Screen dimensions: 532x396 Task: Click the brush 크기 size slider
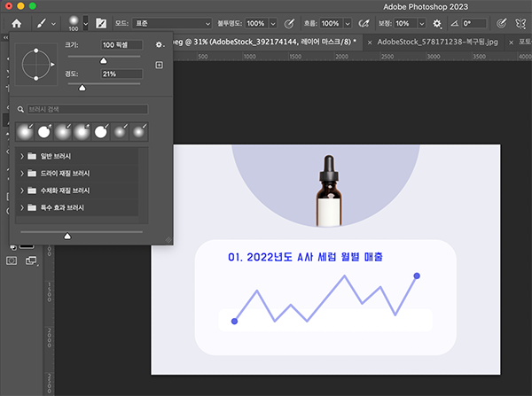click(x=103, y=58)
